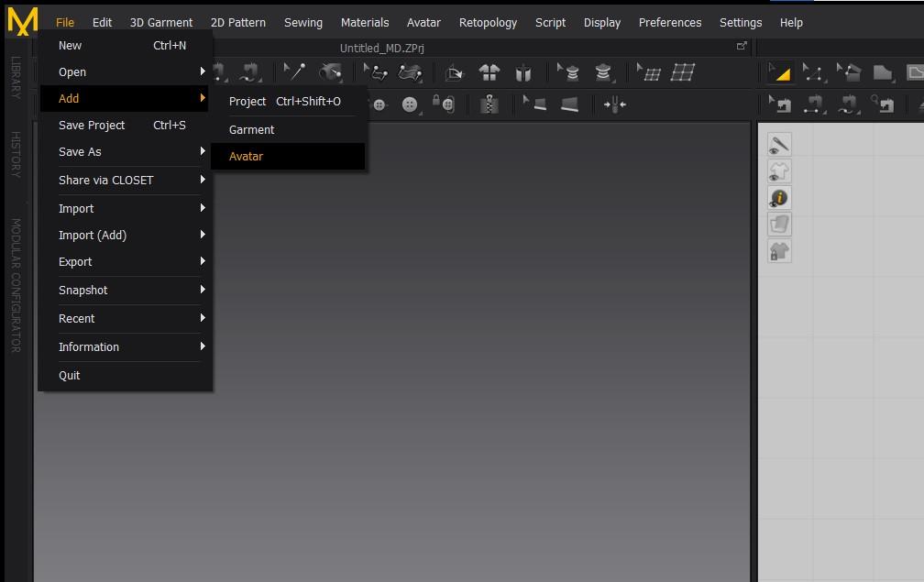This screenshot has width=924, height=582.
Task: Select the small Select/Move Button tool
Action: (379, 104)
